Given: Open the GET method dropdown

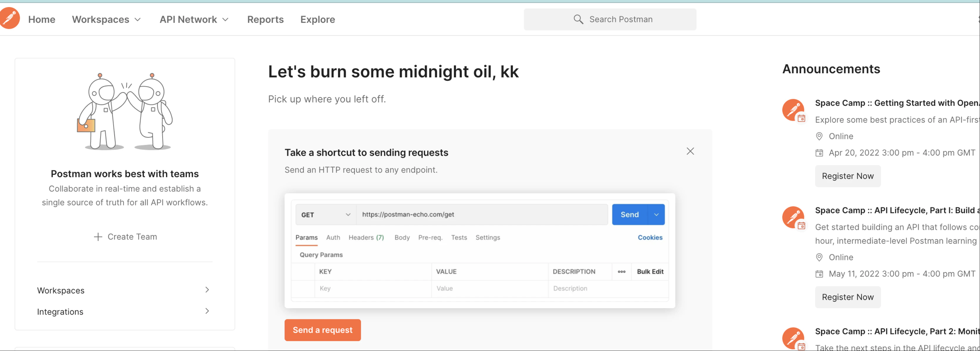Looking at the screenshot, I should point(326,215).
